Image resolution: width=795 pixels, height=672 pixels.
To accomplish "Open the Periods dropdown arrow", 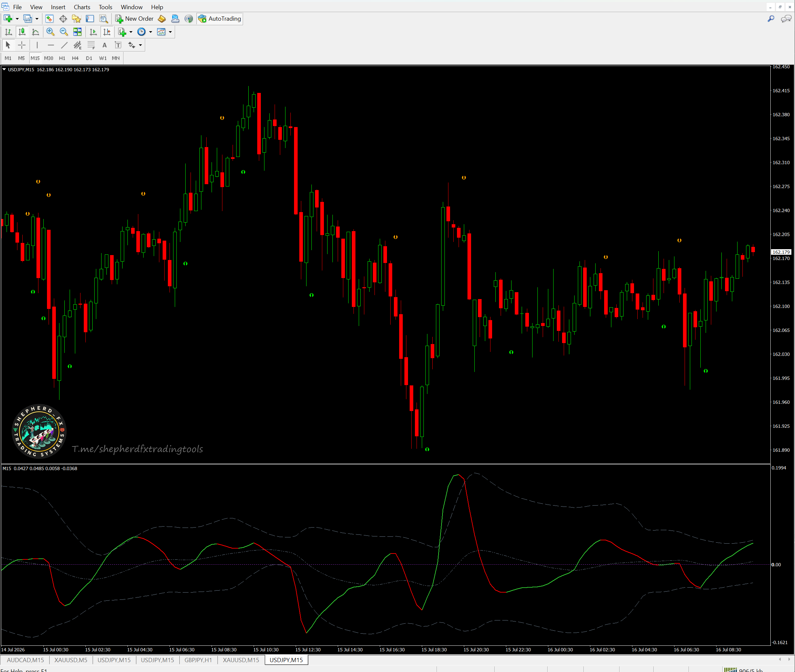I will tap(150, 32).
